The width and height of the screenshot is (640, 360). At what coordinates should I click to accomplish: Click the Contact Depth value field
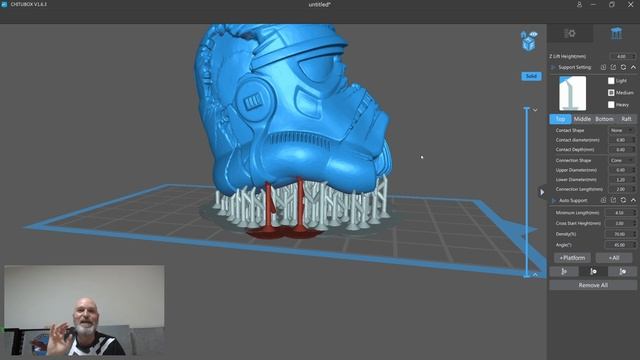click(x=622, y=150)
